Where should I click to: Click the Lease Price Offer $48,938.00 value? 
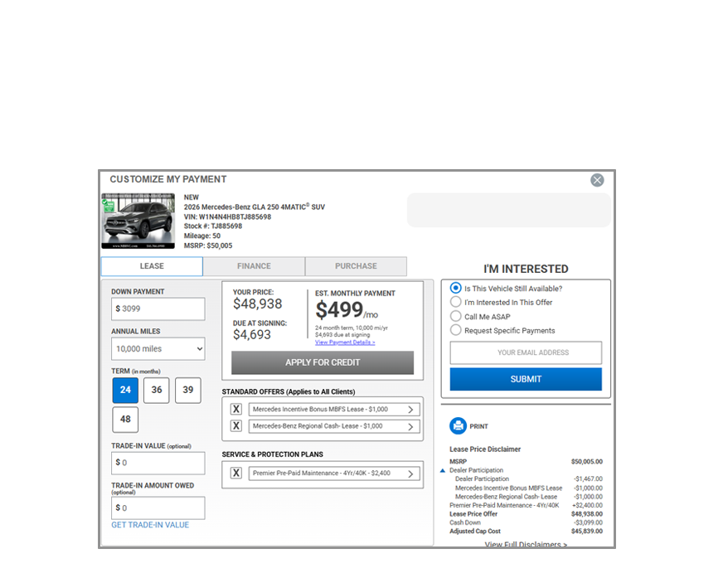pos(587,514)
